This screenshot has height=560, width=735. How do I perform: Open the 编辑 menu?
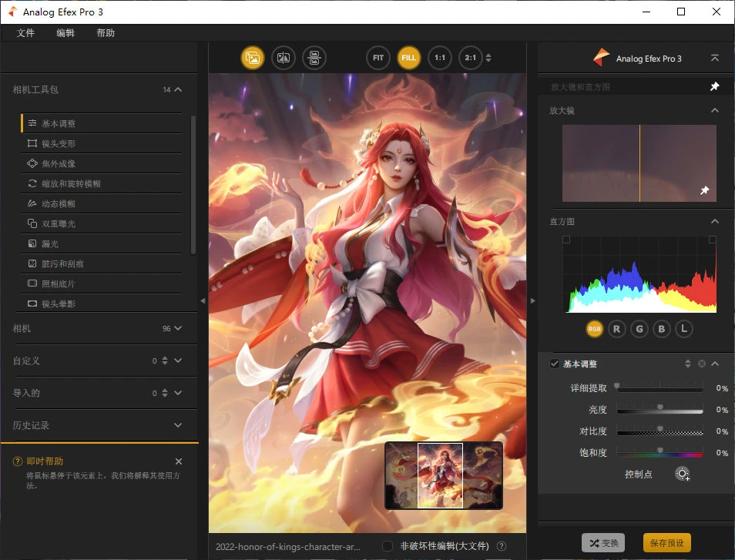point(65,33)
